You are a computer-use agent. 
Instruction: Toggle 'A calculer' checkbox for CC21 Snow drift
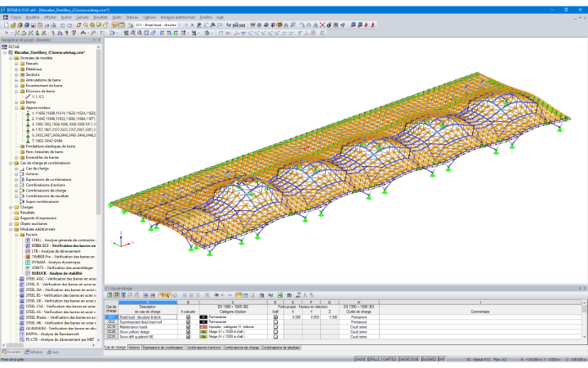tap(189, 336)
